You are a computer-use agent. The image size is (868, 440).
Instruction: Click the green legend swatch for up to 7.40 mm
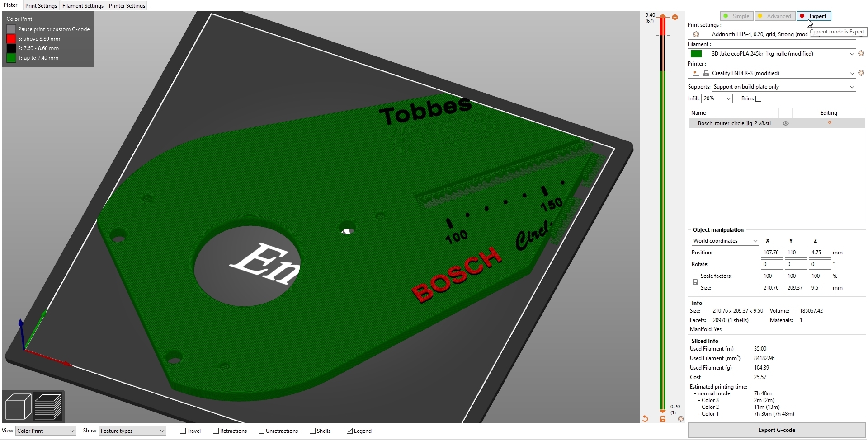11,58
